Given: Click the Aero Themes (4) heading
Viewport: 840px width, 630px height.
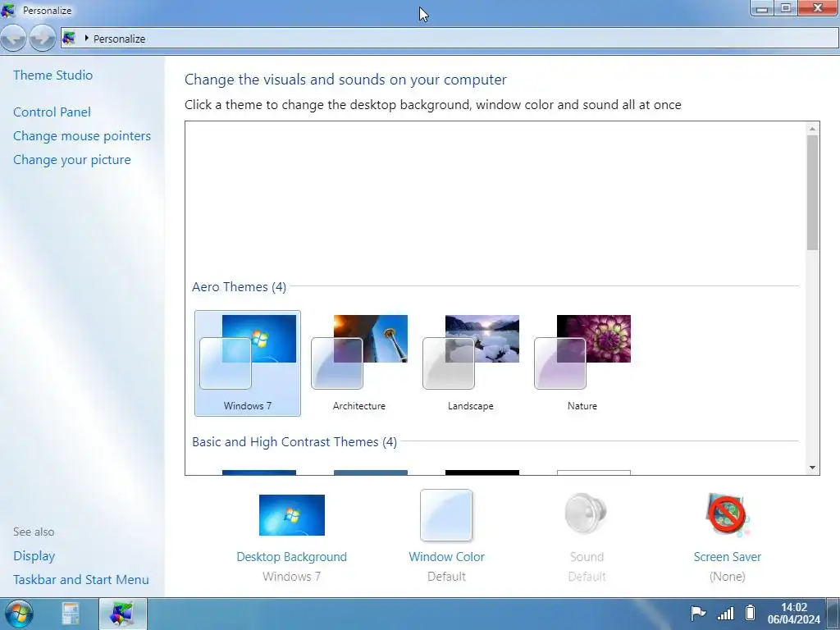Looking at the screenshot, I should click(239, 286).
